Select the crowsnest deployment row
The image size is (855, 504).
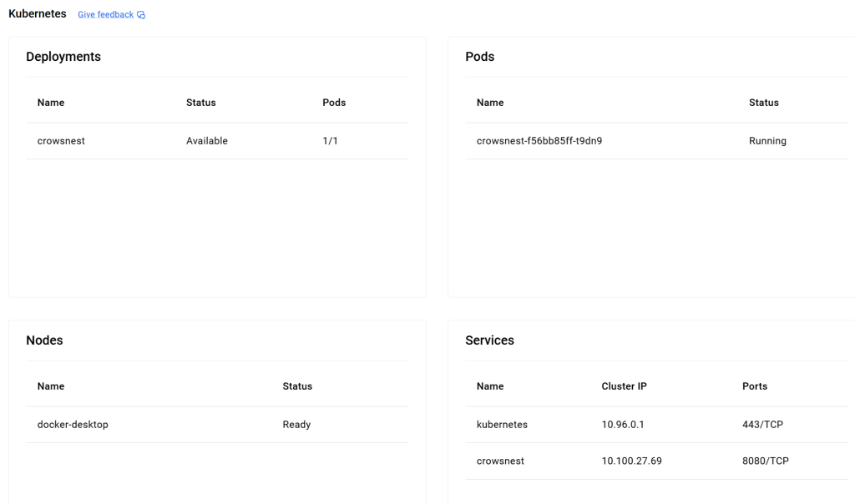coord(61,141)
